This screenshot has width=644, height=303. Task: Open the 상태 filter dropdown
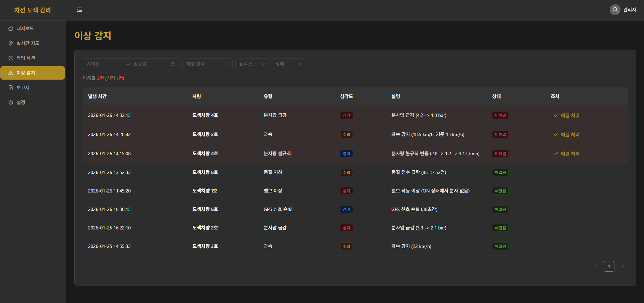288,64
